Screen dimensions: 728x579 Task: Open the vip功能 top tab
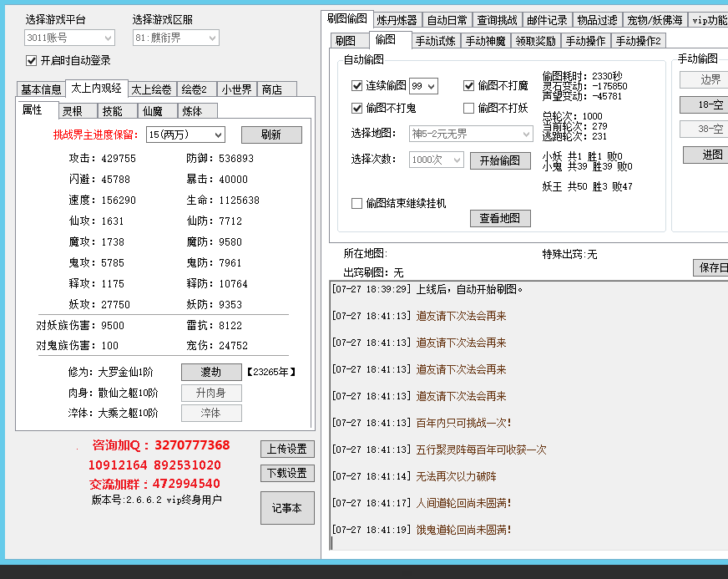pyautogui.click(x=709, y=20)
